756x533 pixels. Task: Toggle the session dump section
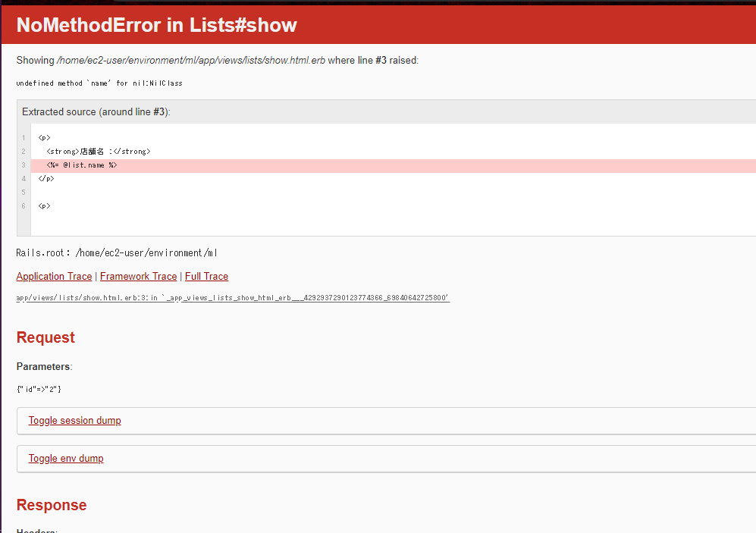point(74,420)
